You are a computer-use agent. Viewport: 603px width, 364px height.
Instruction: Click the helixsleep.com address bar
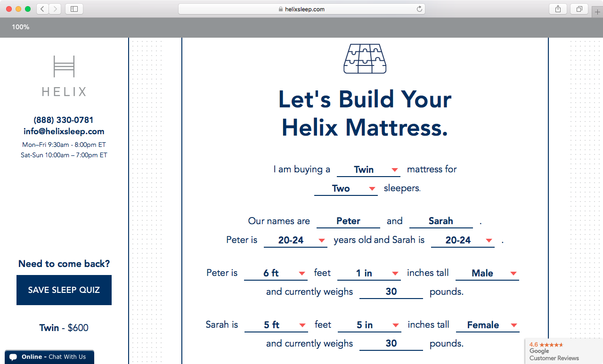tap(301, 9)
